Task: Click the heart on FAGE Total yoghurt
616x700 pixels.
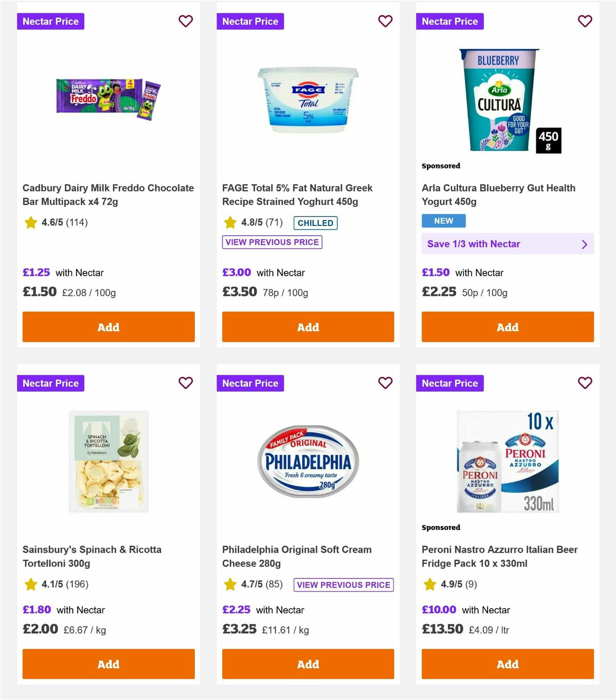Action: coord(385,21)
